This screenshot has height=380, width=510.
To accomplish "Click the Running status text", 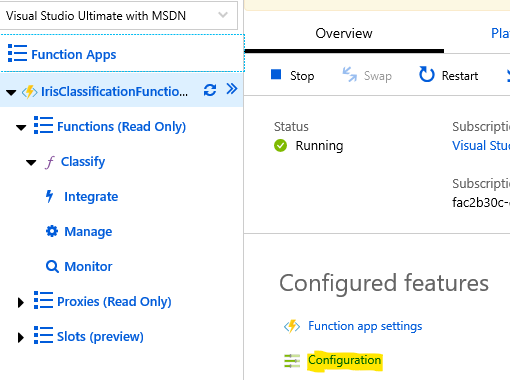I will [319, 146].
